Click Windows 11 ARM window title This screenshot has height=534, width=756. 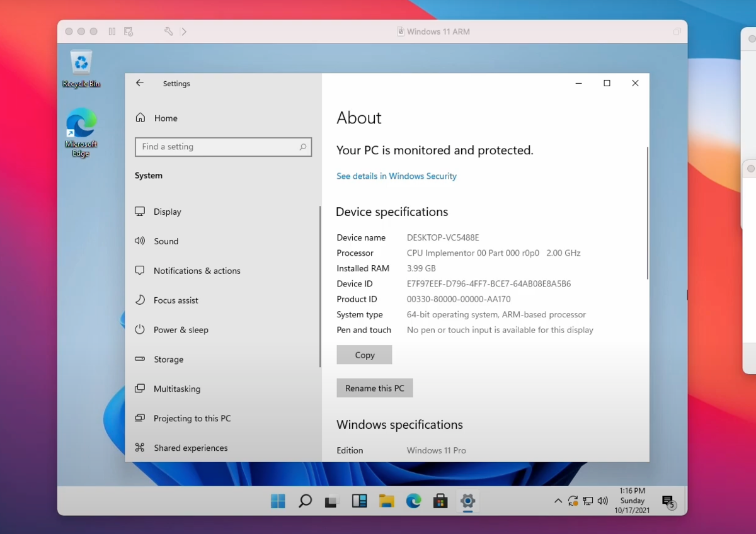pyautogui.click(x=438, y=31)
